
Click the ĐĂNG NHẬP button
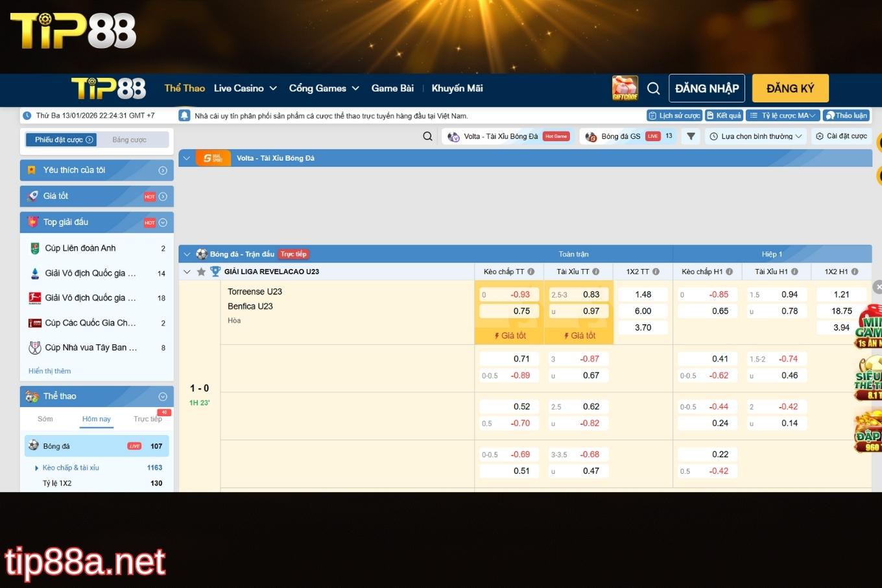point(706,88)
